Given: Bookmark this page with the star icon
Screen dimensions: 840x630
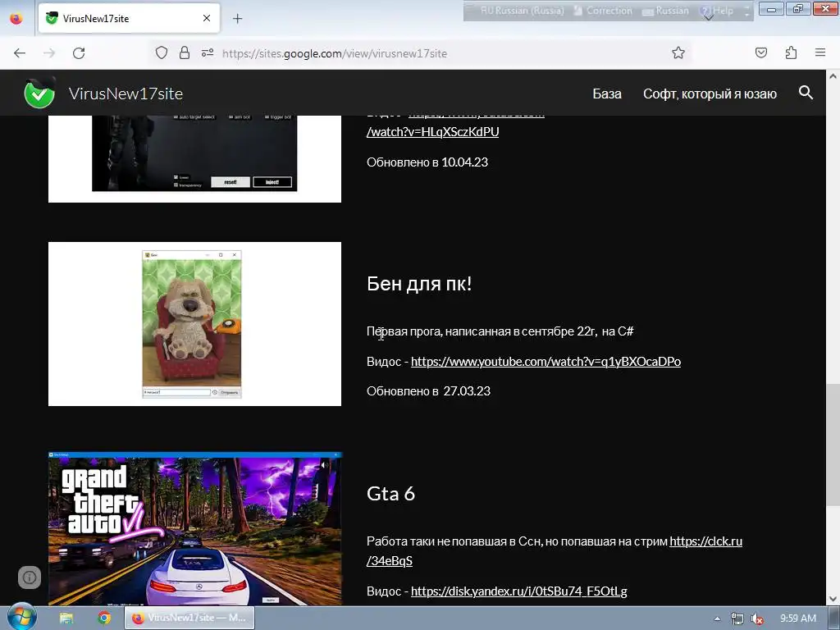Looking at the screenshot, I should pyautogui.click(x=678, y=52).
